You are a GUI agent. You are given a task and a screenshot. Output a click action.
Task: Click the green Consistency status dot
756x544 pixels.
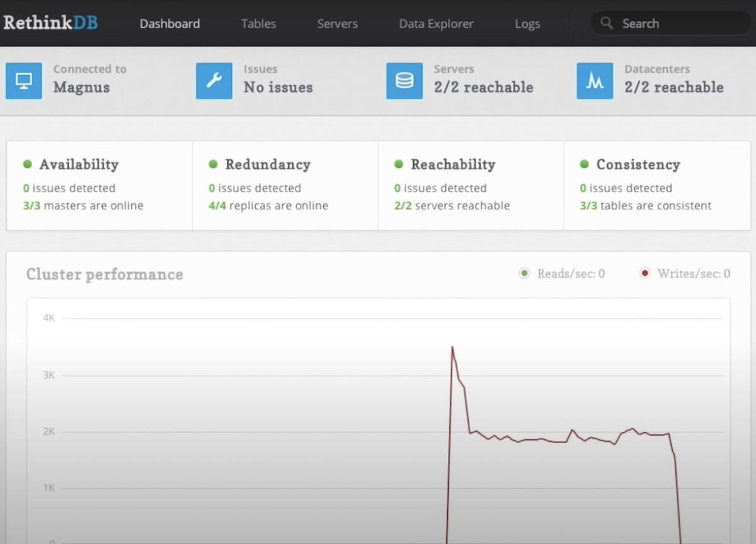point(584,164)
